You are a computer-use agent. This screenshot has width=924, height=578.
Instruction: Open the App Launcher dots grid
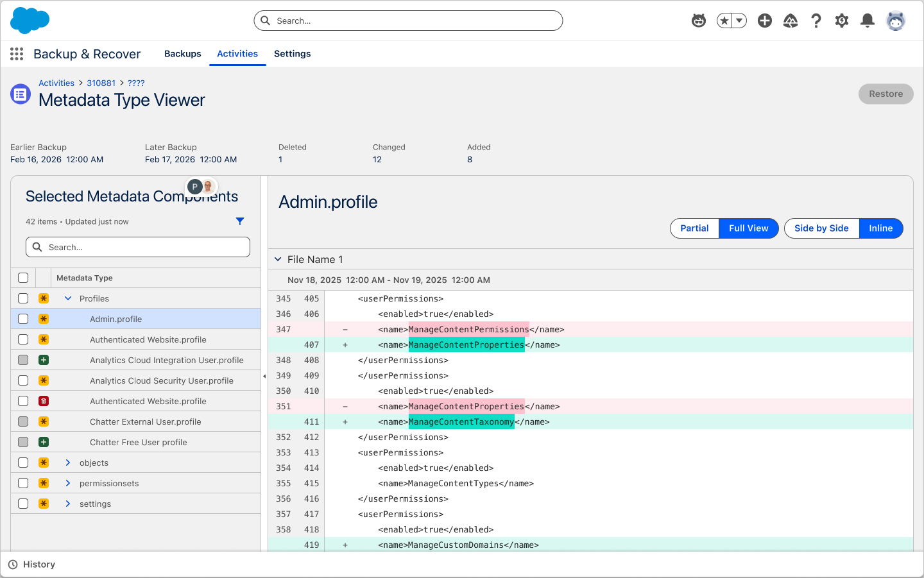[17, 54]
